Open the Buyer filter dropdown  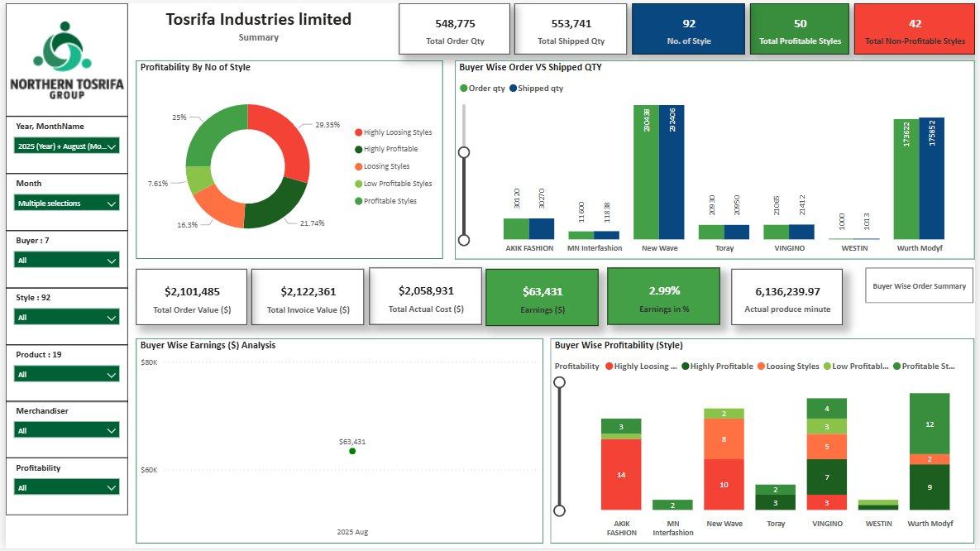[66, 260]
